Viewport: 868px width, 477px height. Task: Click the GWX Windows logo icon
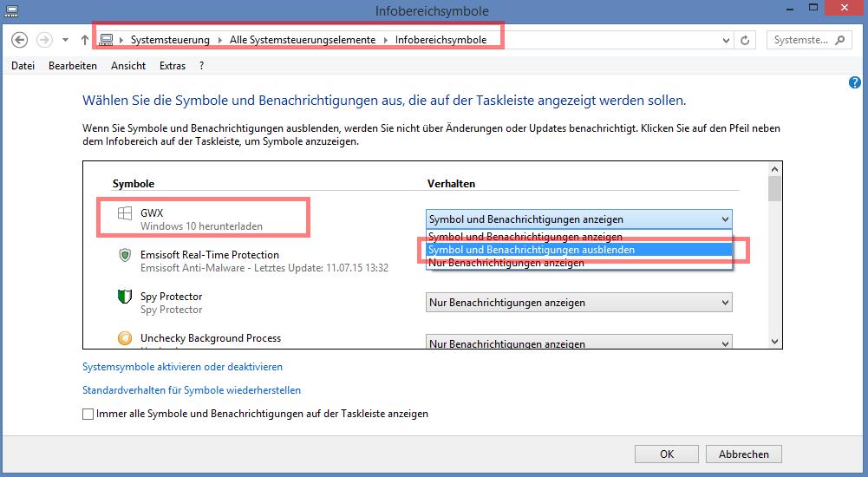click(125, 213)
